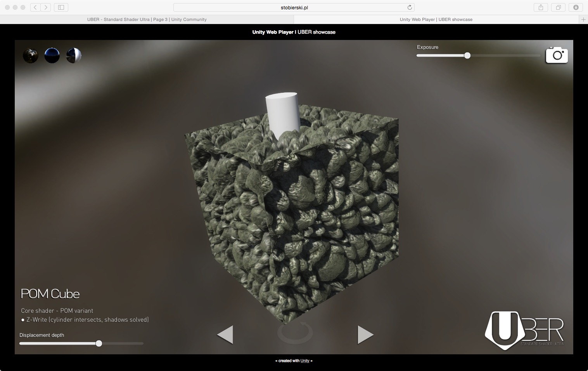This screenshot has width=588, height=371.
Task: Open the Unity link in the footer
Action: coord(305,361)
